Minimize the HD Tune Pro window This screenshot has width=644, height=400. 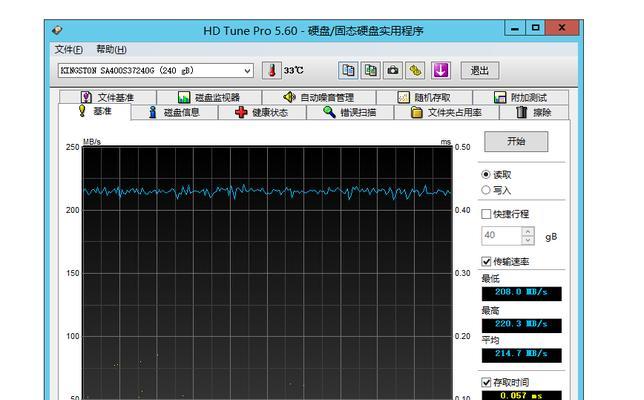[x=515, y=28]
